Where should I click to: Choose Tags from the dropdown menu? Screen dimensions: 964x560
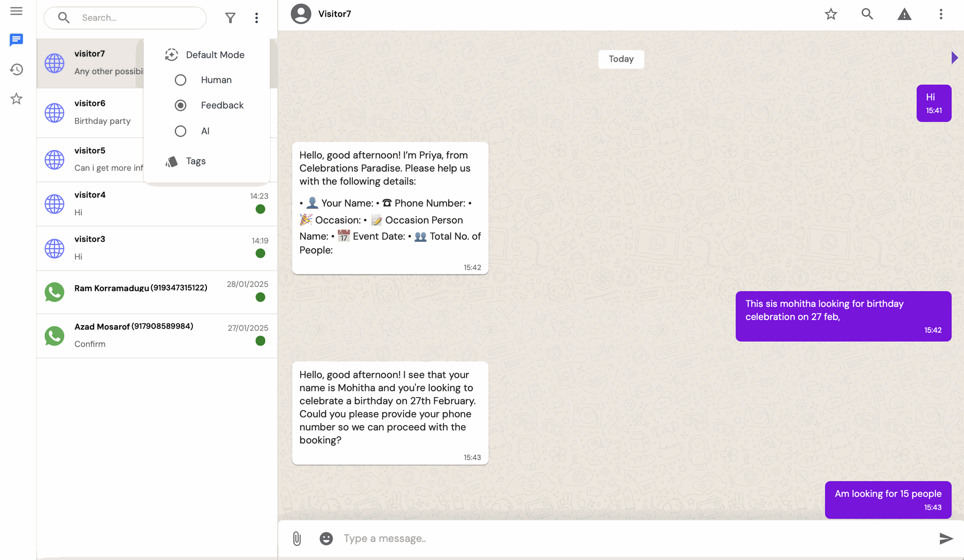pyautogui.click(x=195, y=161)
